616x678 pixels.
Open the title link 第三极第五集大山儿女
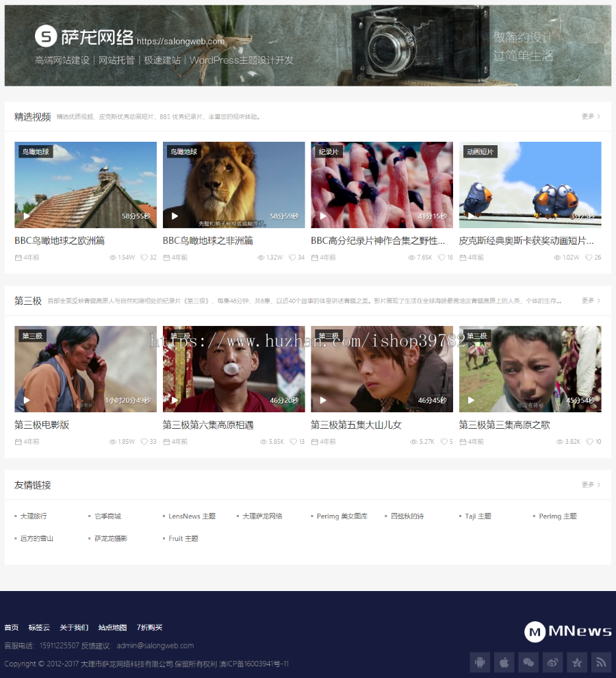356,425
